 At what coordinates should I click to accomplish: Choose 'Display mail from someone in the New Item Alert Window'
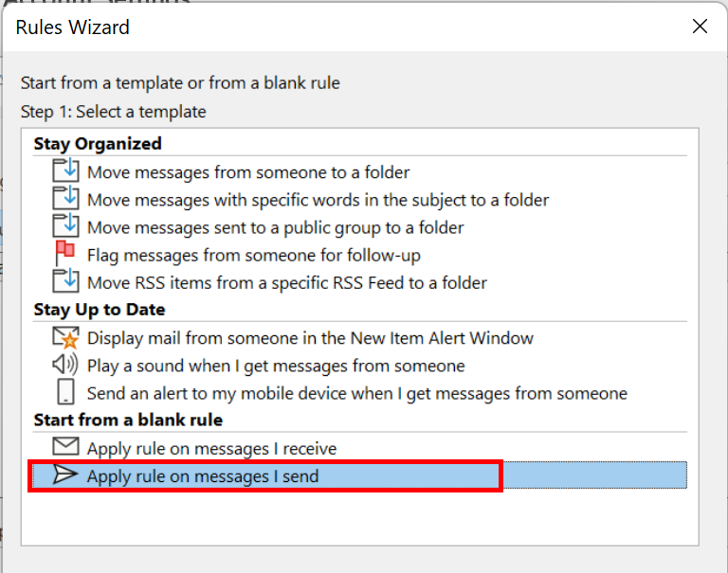pos(310,338)
